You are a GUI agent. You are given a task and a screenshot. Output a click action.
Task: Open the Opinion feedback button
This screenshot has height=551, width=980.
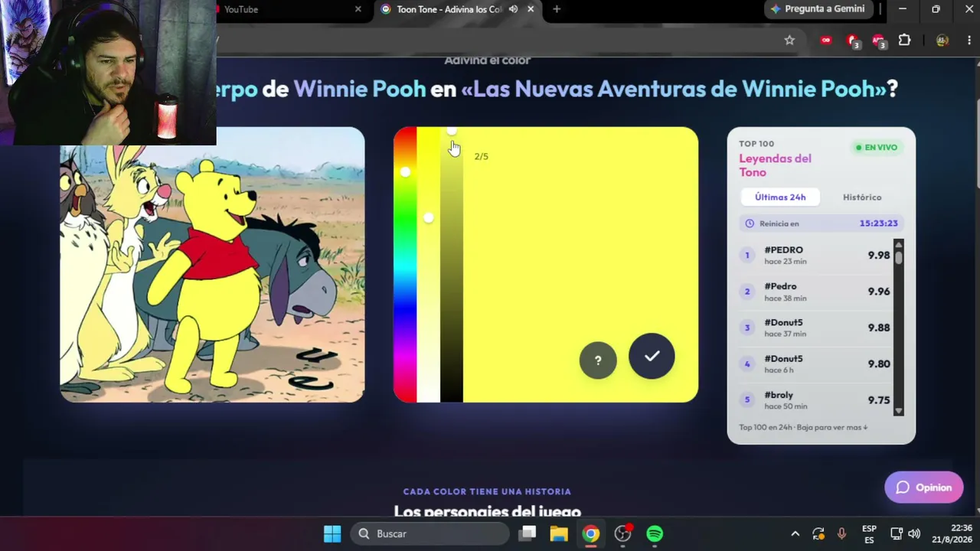[x=923, y=487]
